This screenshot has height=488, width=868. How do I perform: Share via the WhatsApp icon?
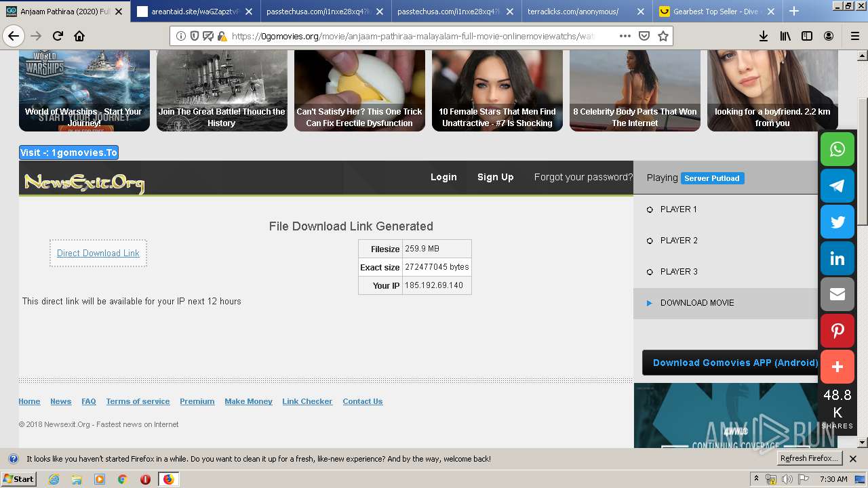point(837,149)
